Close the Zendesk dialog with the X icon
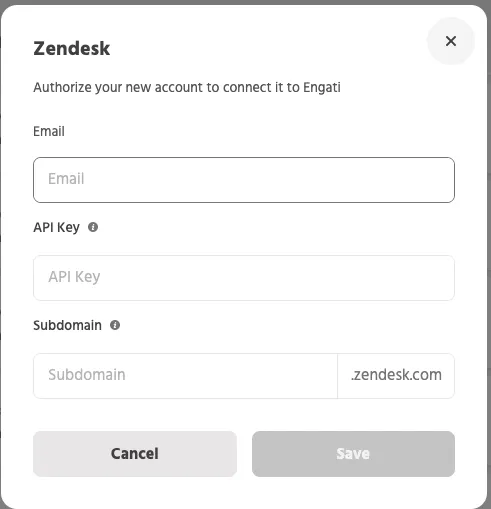This screenshot has height=509, width=491. pyautogui.click(x=451, y=41)
